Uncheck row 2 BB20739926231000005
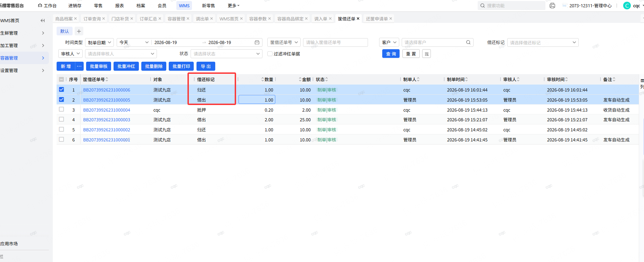 (x=61, y=99)
